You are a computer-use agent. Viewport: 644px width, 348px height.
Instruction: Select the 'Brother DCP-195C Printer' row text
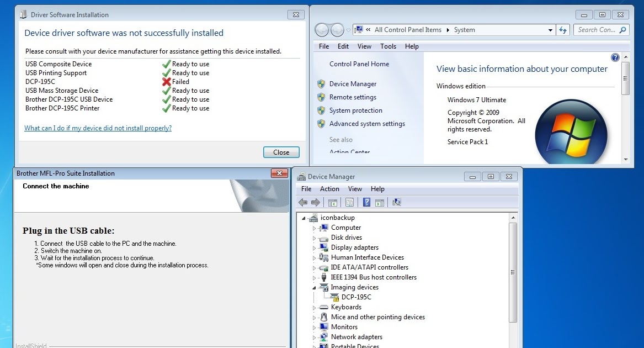coord(62,109)
